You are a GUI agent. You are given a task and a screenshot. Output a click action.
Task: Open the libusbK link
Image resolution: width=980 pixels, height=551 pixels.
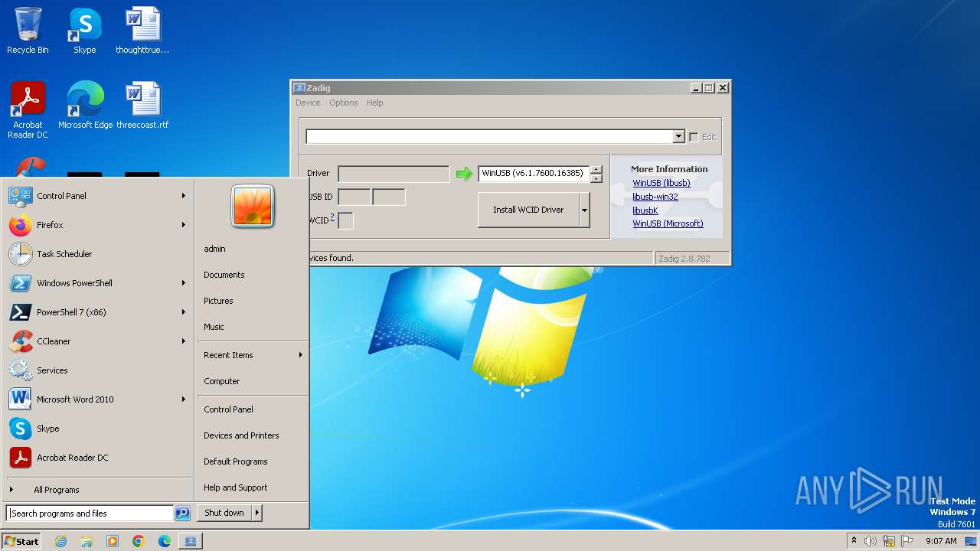click(x=645, y=210)
